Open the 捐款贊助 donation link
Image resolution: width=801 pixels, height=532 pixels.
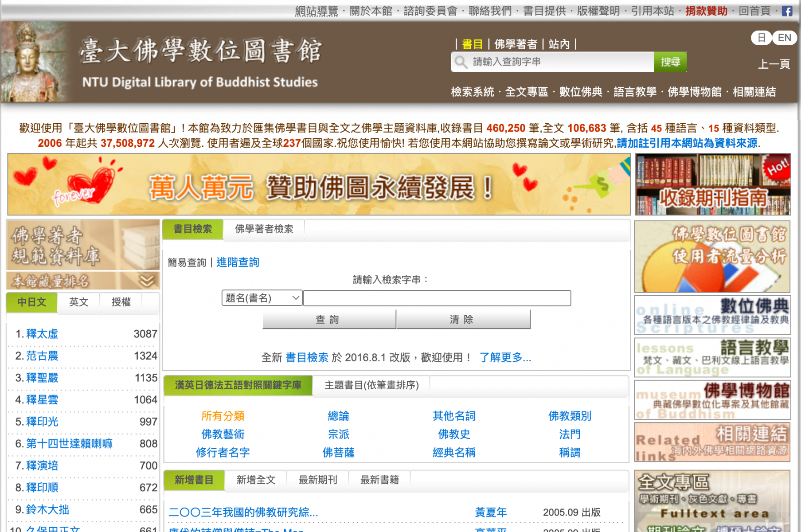(706, 11)
